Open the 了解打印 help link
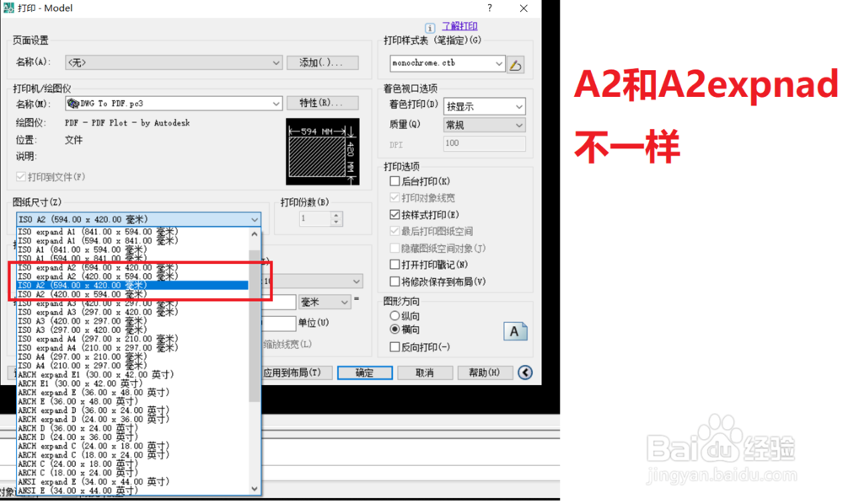 [x=459, y=26]
